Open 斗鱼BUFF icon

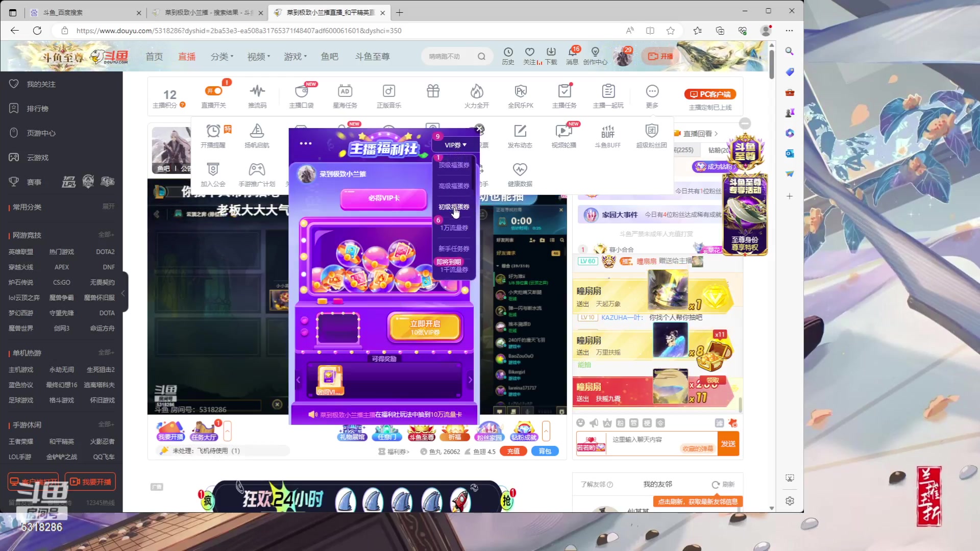point(608,136)
